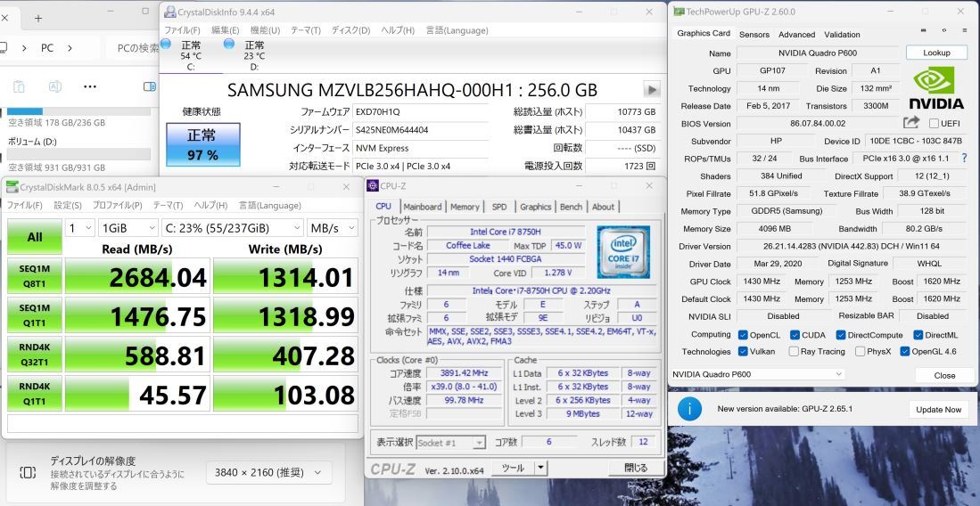This screenshot has height=506, width=980.
Task: Switch to the Mainboard tab in CPU-Z
Action: [x=423, y=207]
